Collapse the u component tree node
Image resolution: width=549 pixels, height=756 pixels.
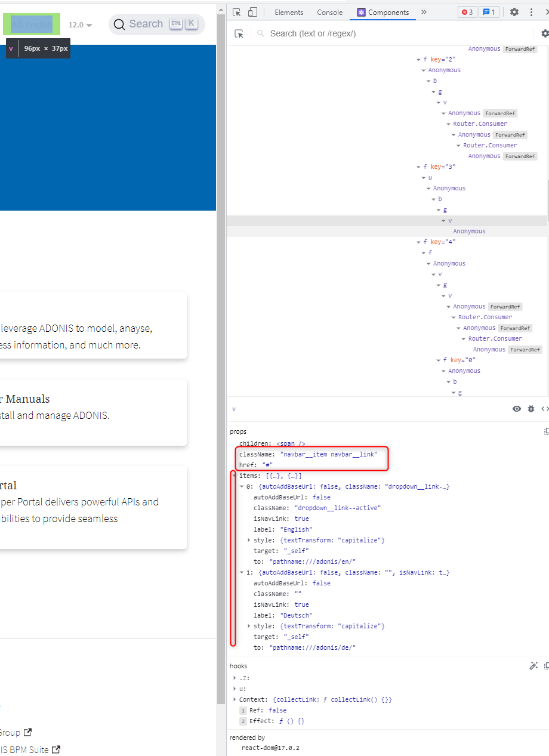pyautogui.click(x=424, y=177)
